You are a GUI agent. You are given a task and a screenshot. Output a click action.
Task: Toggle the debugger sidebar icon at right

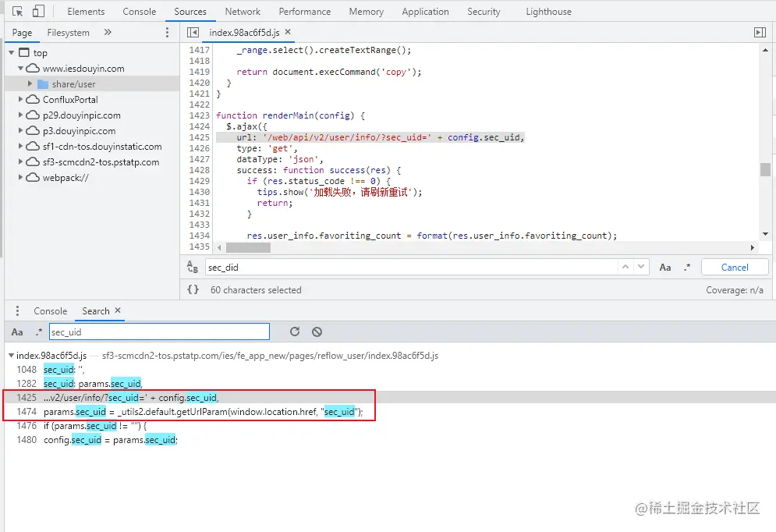(760, 32)
